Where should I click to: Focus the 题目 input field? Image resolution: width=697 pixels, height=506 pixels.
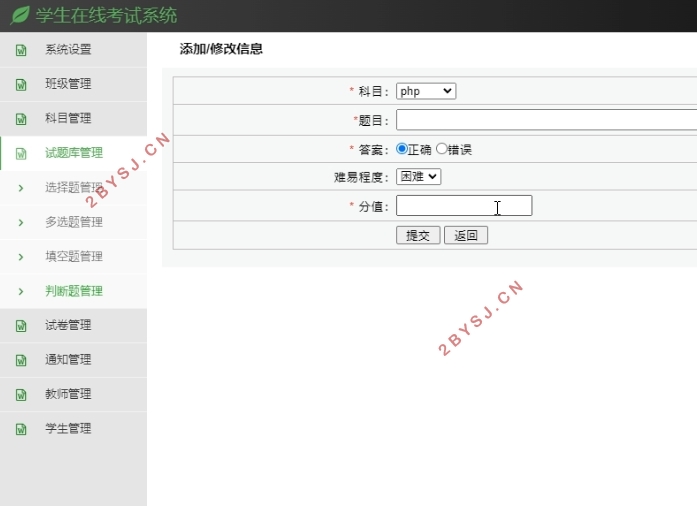[x=546, y=120]
